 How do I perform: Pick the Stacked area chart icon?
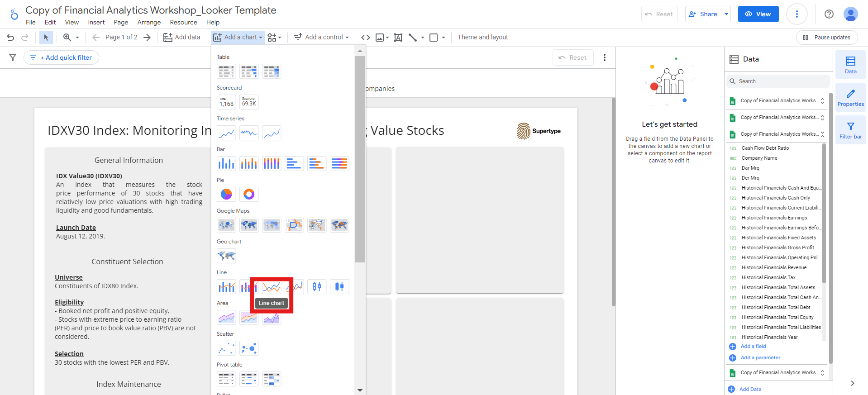249,318
